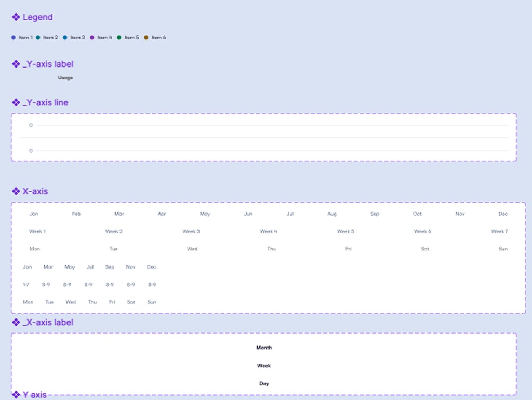This screenshot has width=532, height=400.
Task: Click the 'Usage' Y-axis label text
Action: point(65,78)
